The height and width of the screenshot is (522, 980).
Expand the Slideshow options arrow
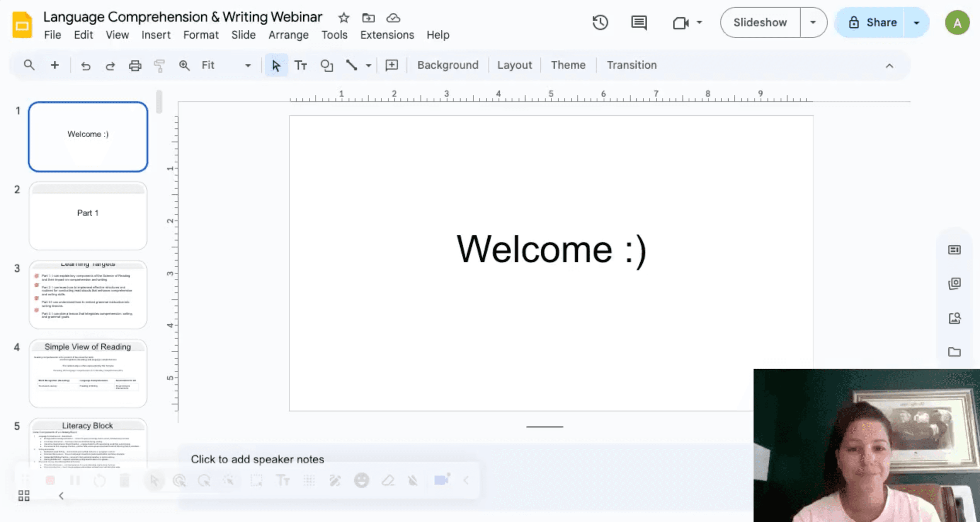point(813,22)
